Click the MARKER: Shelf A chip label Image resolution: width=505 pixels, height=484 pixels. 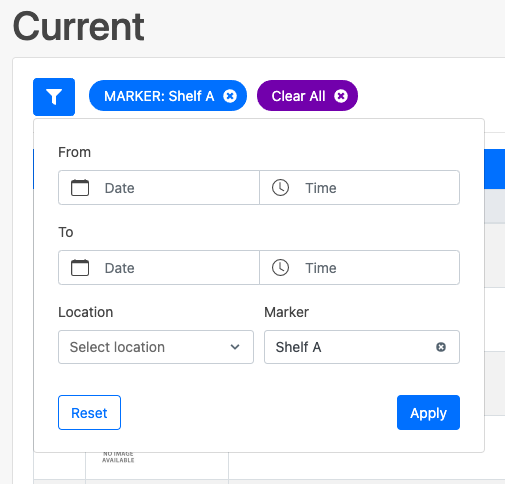(159, 96)
